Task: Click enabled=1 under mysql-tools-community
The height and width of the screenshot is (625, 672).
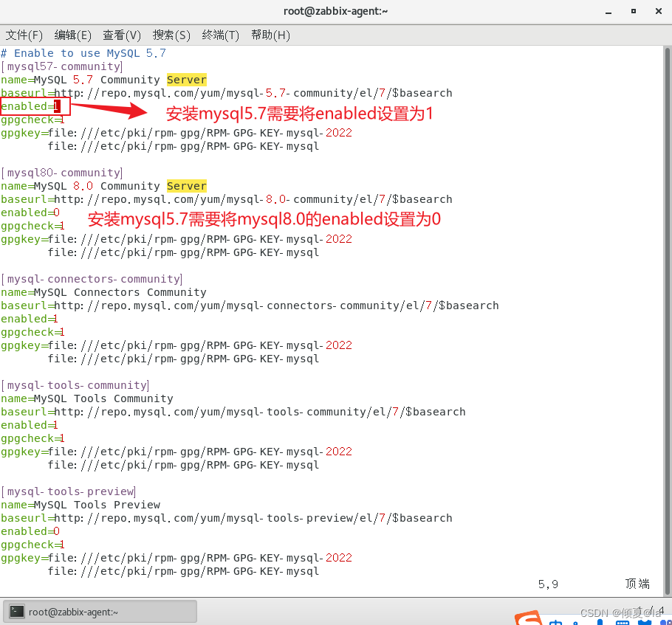Action: click(30, 425)
